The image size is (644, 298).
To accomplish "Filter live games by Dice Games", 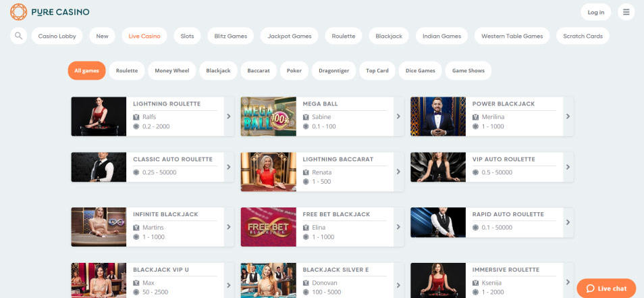I will [x=420, y=70].
